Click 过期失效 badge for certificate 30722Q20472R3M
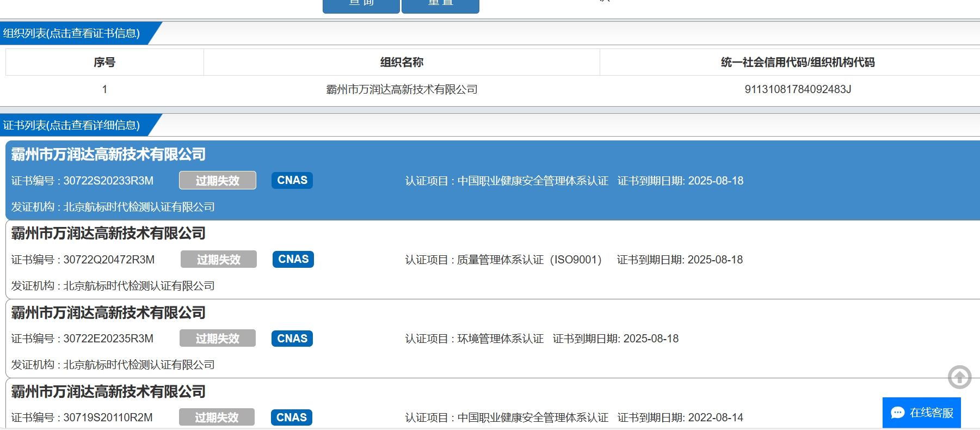Screen dimensions: 980x430 pyautogui.click(x=219, y=260)
